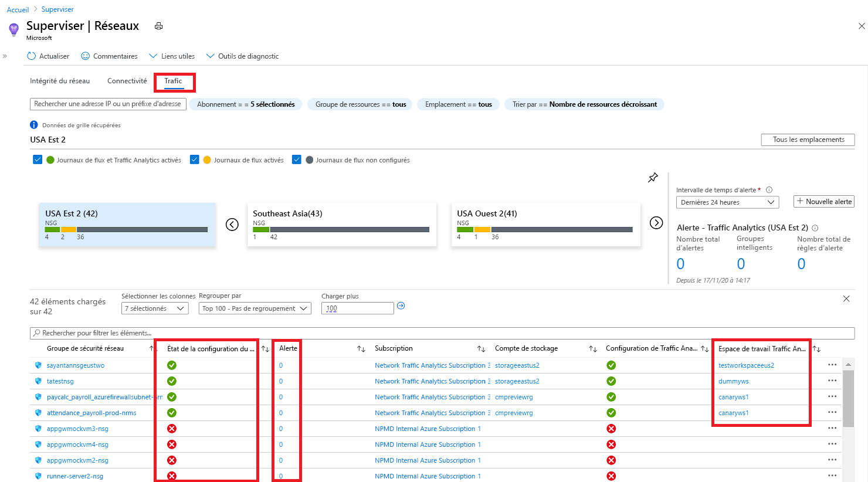Click Nouvelle alerte button
Viewport: 868px width, 482px height.
pyautogui.click(x=824, y=201)
